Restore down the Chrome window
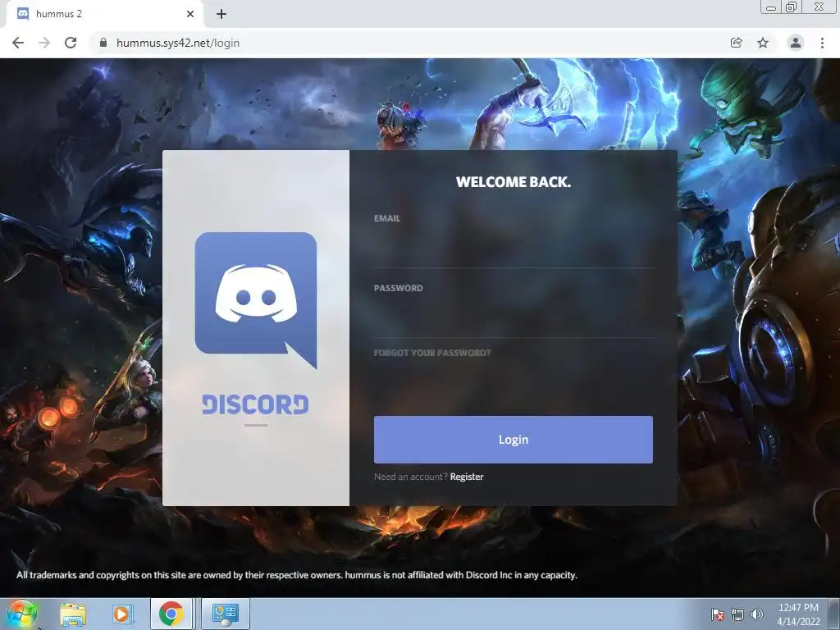This screenshot has height=630, width=840. click(791, 7)
